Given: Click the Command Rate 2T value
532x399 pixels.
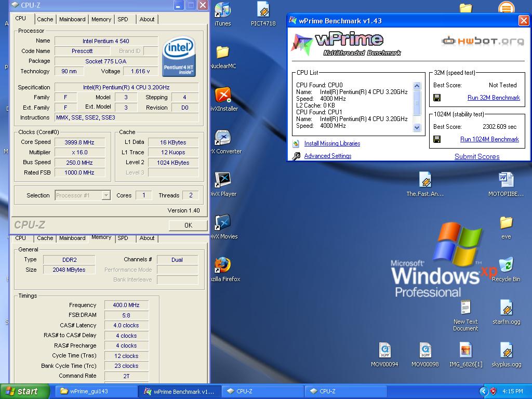Looking at the screenshot, I should [126, 376].
